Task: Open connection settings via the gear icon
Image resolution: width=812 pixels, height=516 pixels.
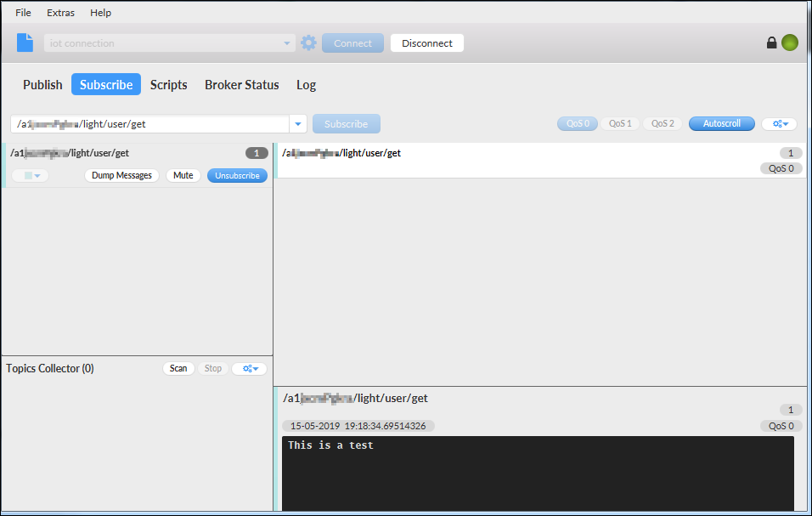Action: tap(307, 42)
